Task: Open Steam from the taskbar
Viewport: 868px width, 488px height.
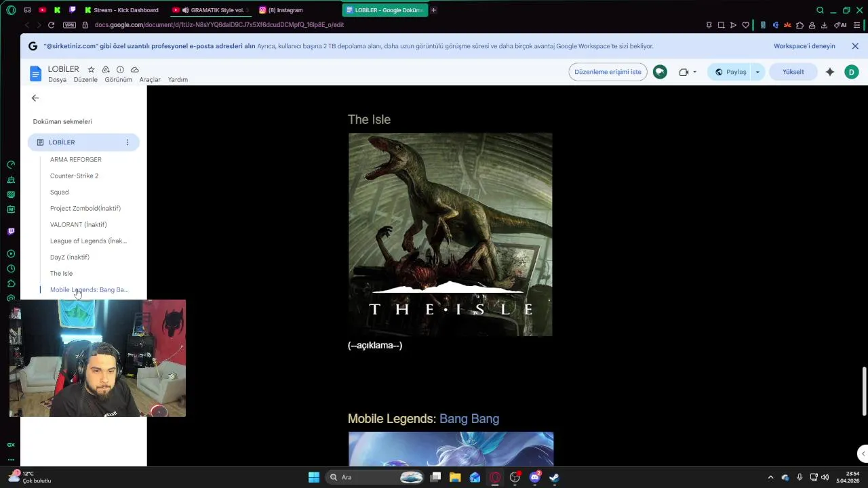Action: click(554, 477)
